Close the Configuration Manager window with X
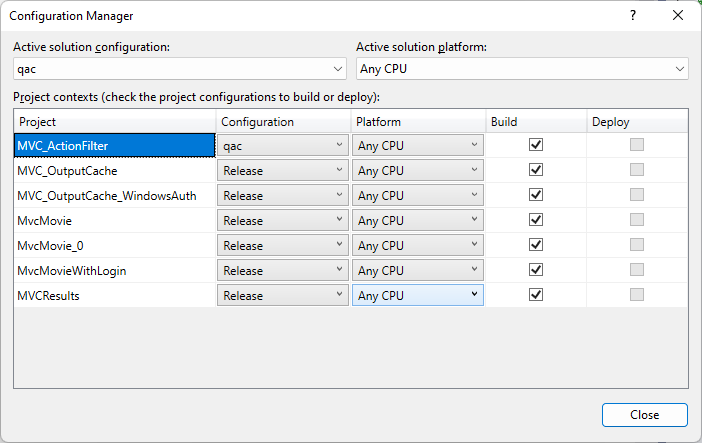Image resolution: width=702 pixels, height=443 pixels. tap(679, 16)
